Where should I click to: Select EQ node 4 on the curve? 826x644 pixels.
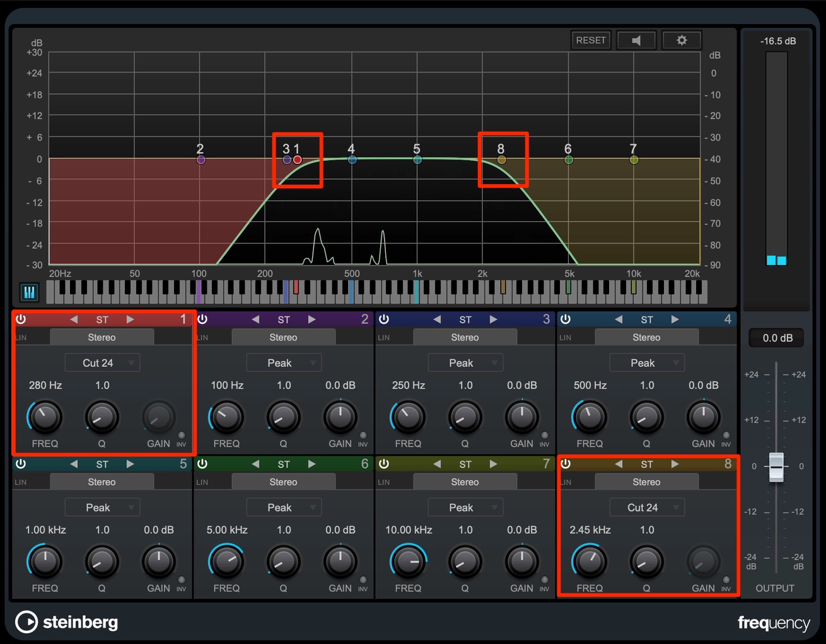point(352,160)
